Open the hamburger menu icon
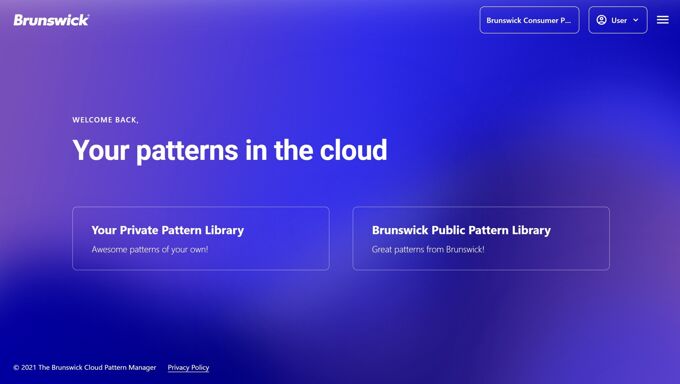The width and height of the screenshot is (680, 384). tap(662, 20)
